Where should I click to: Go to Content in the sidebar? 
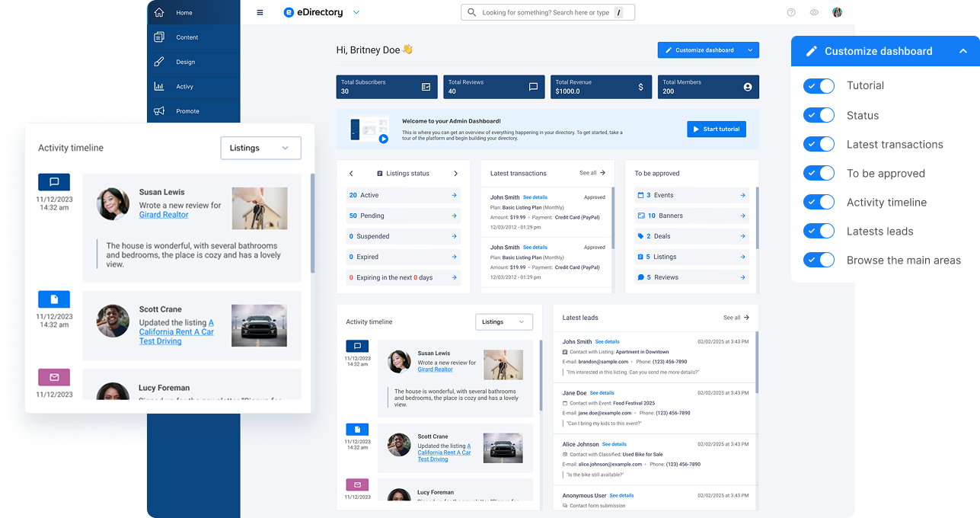click(187, 37)
